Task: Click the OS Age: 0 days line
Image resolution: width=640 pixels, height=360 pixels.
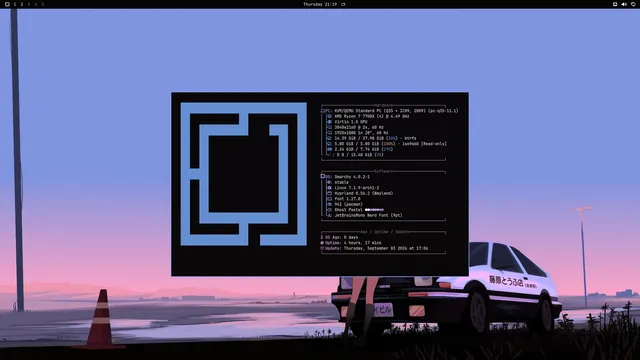Action: [340, 237]
